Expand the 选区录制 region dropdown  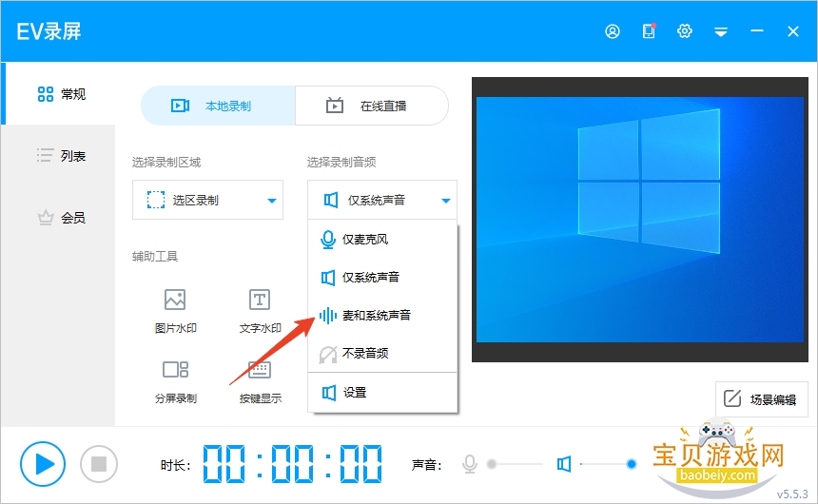(x=207, y=201)
